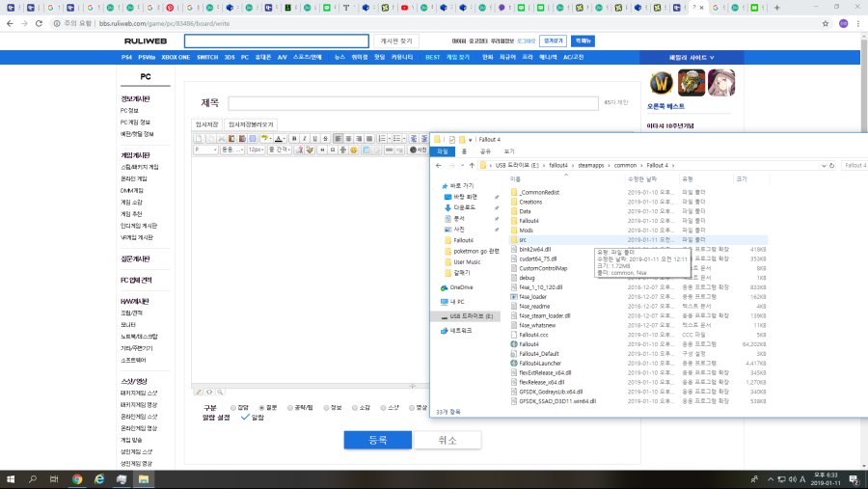868x489 pixels.
Task: Open the 보기 tab in File Explorer
Action: point(508,151)
